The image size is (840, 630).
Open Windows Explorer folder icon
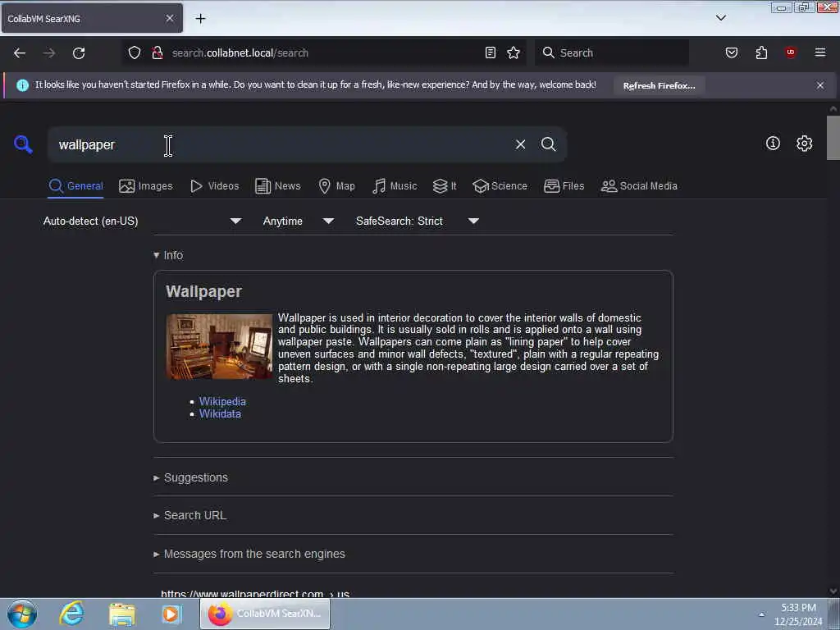(122, 614)
